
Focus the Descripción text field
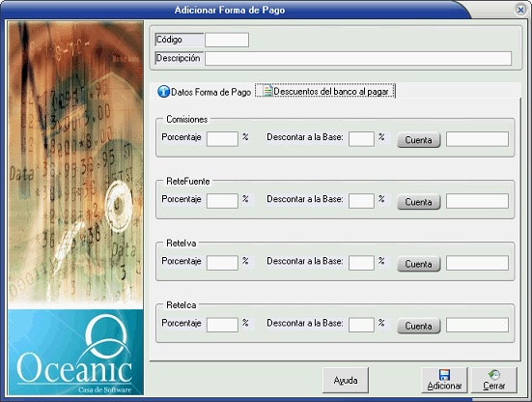coord(358,58)
